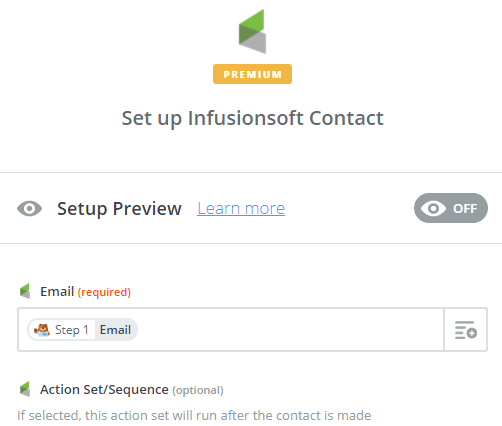The image size is (502, 426).
Task: Click the red '(required)' text near Email
Action: [104, 292]
